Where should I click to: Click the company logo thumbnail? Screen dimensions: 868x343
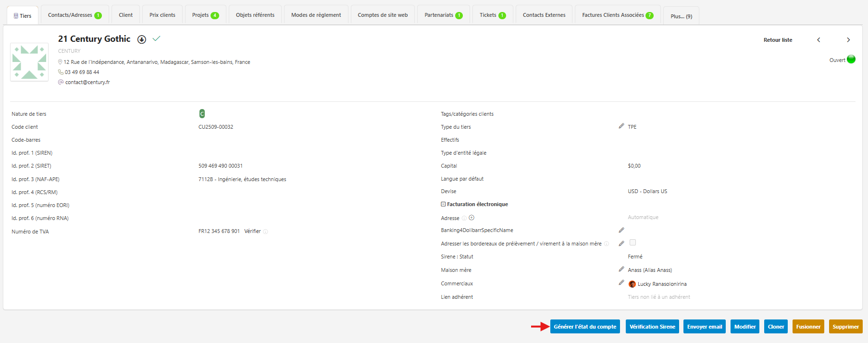29,62
